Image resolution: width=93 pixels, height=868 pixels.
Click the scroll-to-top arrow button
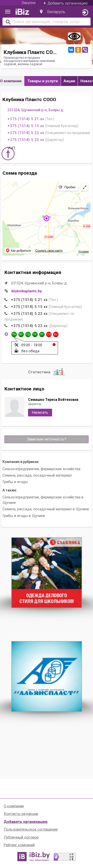[x=8, y=154]
